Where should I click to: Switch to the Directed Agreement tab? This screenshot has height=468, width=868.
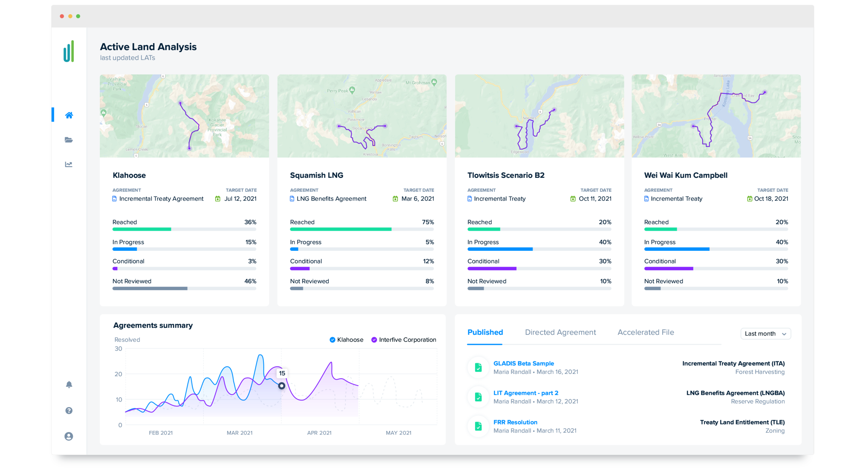click(560, 332)
